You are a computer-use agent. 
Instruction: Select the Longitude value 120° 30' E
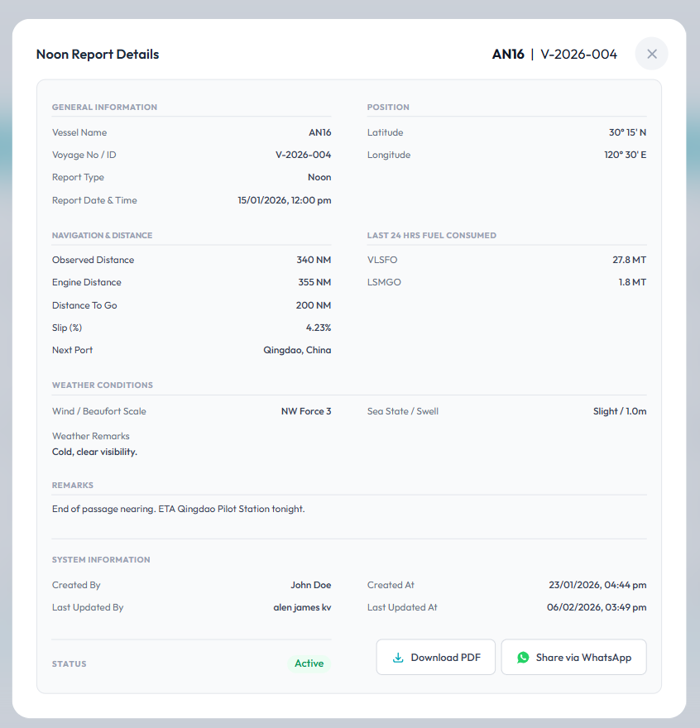pyautogui.click(x=625, y=155)
